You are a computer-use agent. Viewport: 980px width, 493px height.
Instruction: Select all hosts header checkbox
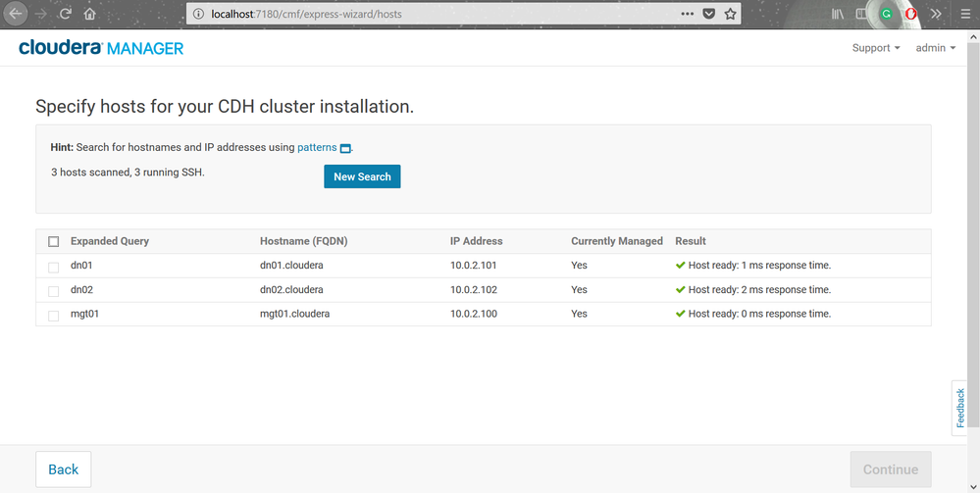click(x=54, y=241)
